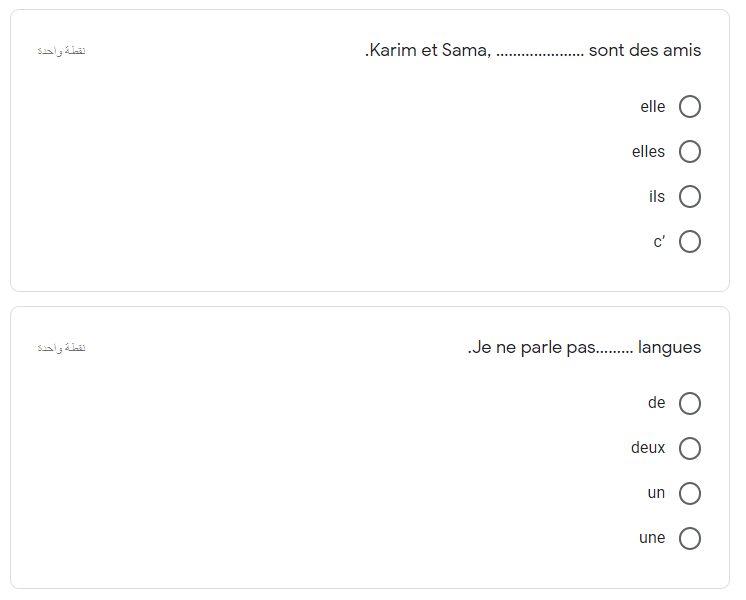Choose the 'deux' radio option
The image size is (746, 600).
(689, 448)
